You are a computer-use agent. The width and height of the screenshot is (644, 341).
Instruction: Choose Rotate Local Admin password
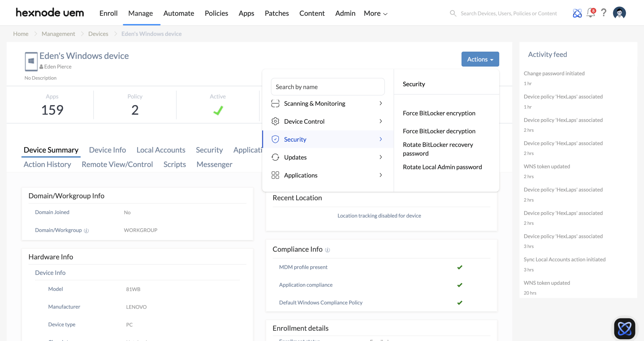(x=442, y=167)
